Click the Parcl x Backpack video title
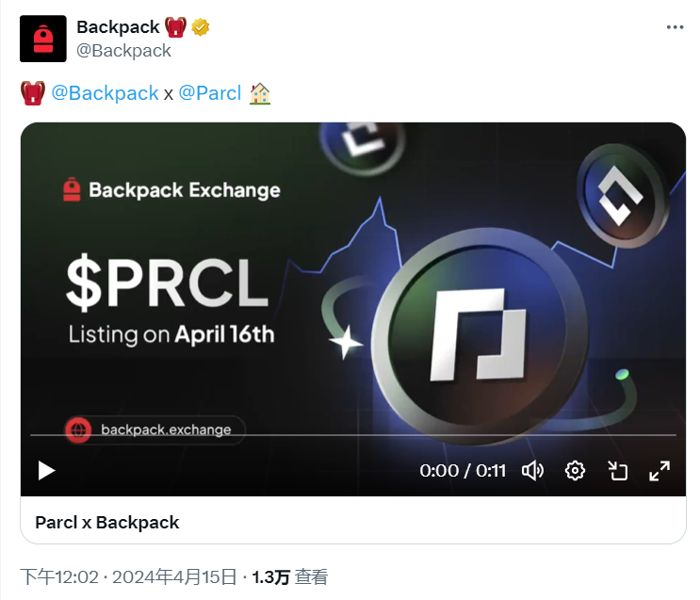Image resolution: width=700 pixels, height=600 pixels. tap(107, 523)
